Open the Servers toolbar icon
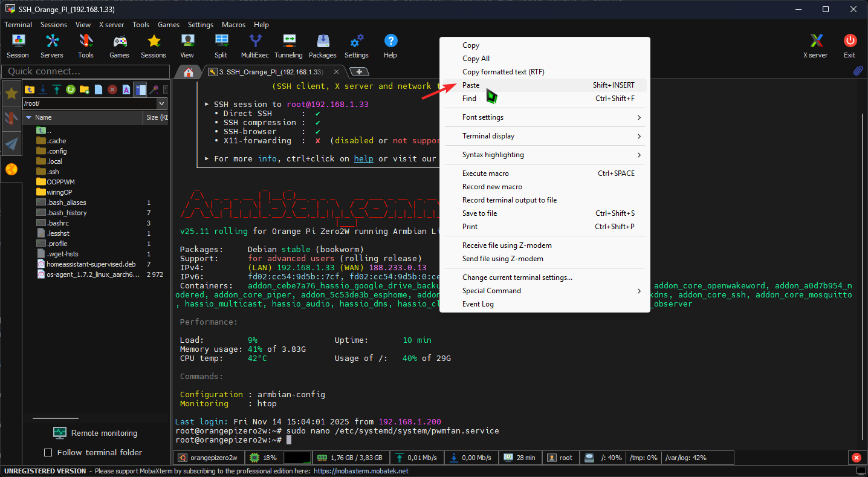 point(52,46)
